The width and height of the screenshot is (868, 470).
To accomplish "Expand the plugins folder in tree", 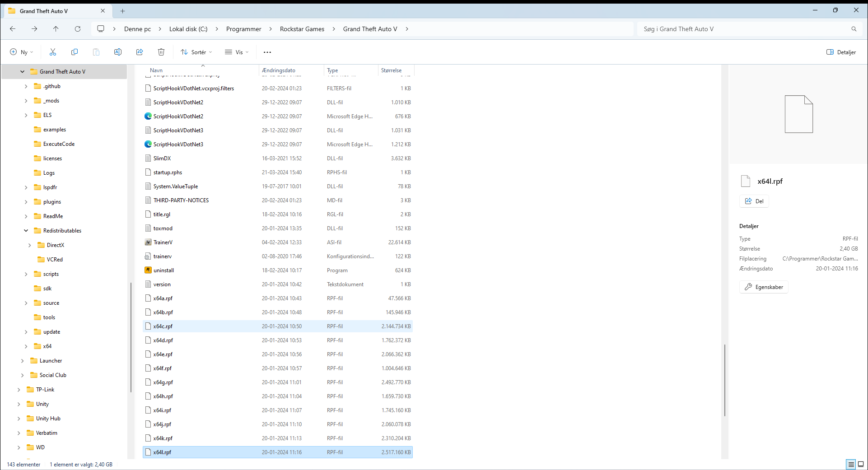I will pyautogui.click(x=26, y=202).
